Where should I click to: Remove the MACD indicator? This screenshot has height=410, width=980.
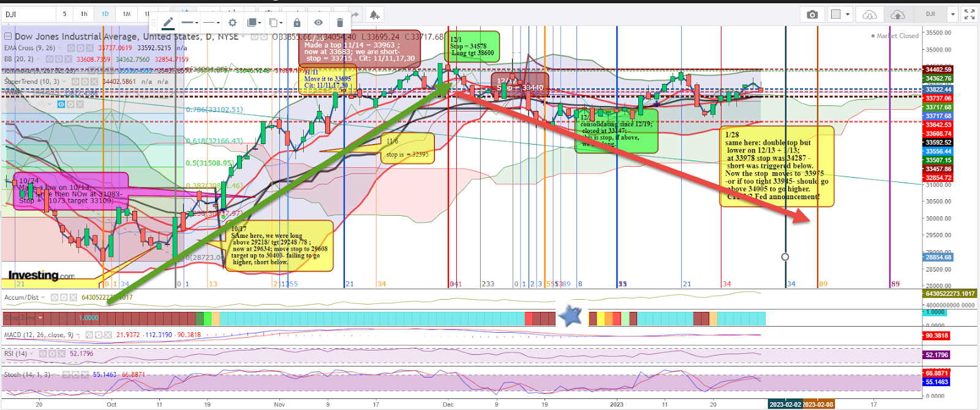pos(108,335)
